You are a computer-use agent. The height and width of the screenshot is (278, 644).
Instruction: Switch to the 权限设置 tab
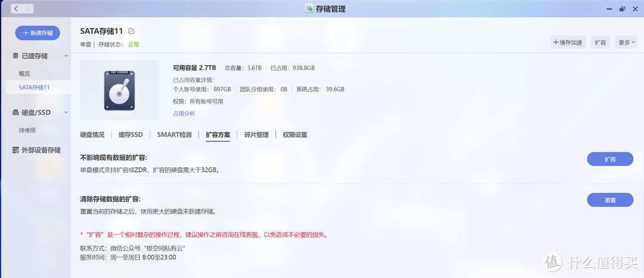coord(295,135)
